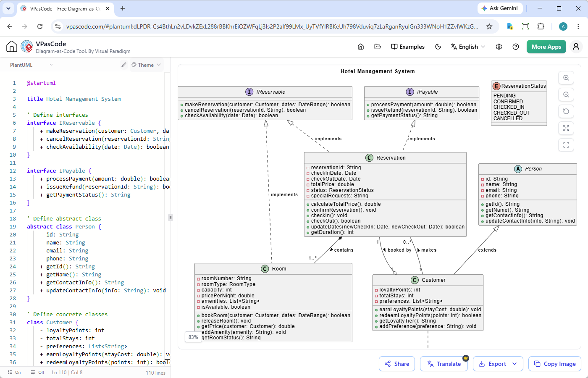The image size is (588, 378).
Task: Click the Reservation class icon
Action: (369, 158)
